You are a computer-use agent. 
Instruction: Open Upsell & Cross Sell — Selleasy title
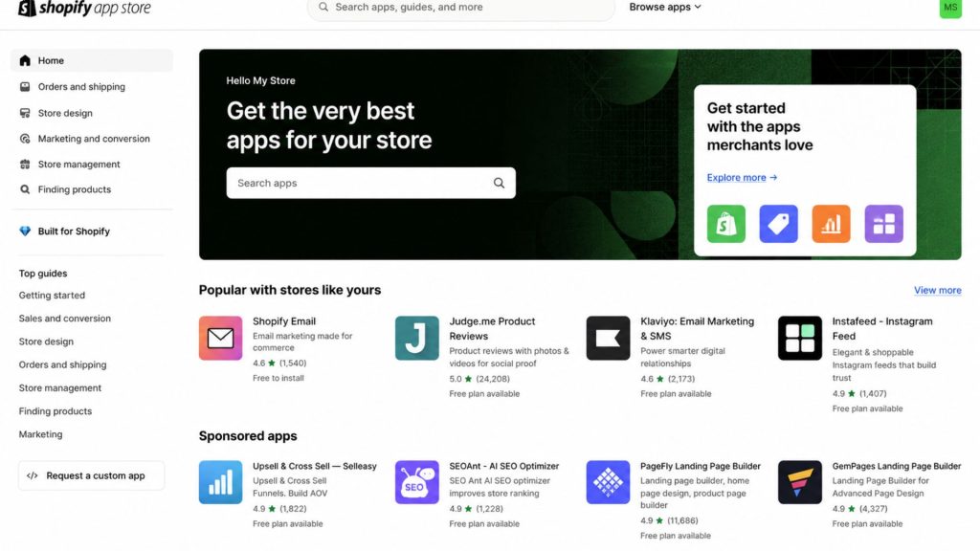[314, 466]
